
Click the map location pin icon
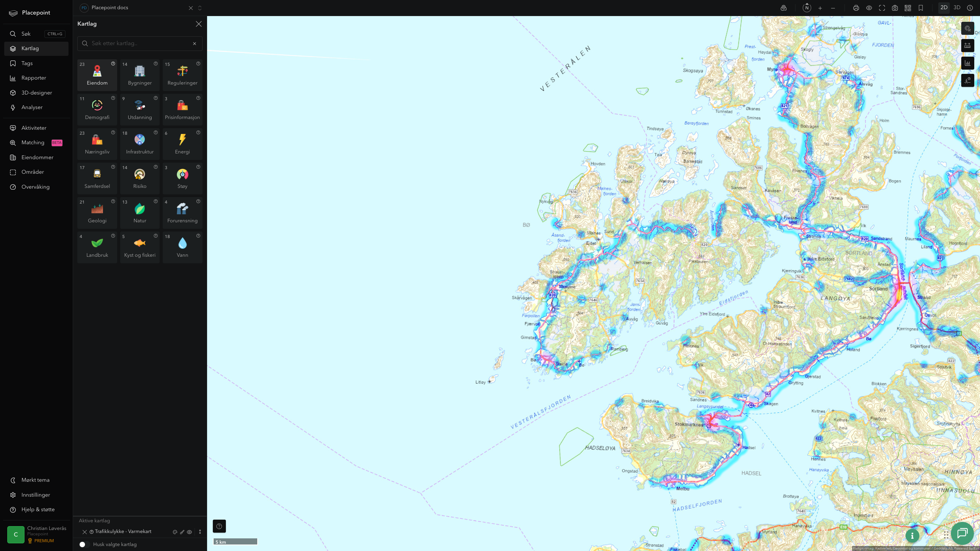tap(784, 8)
